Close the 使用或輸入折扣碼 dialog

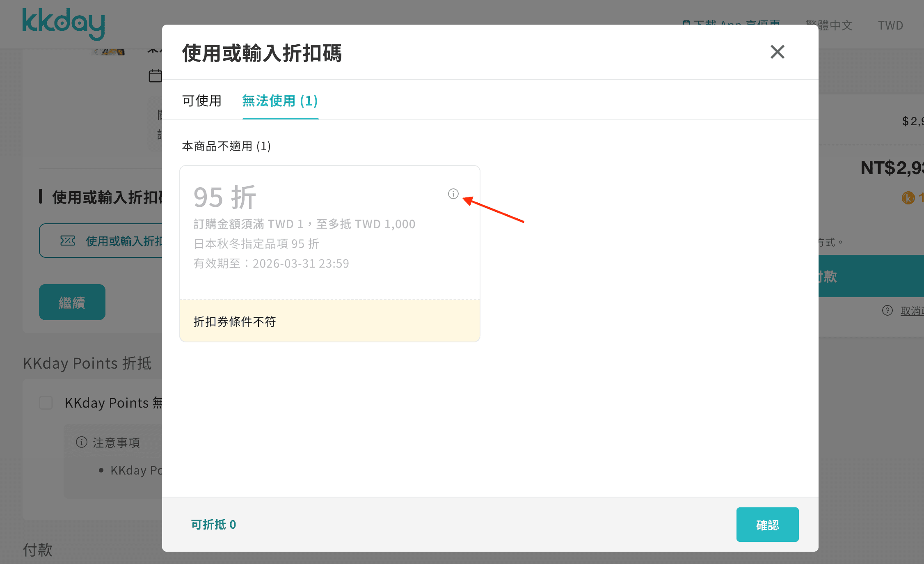777,52
